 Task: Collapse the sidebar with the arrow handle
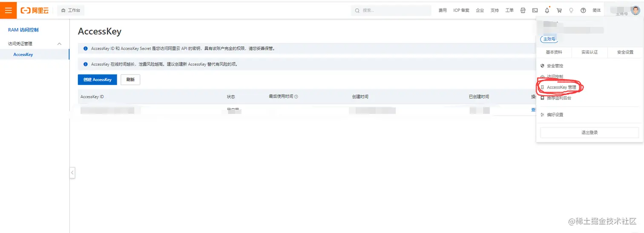point(72,173)
